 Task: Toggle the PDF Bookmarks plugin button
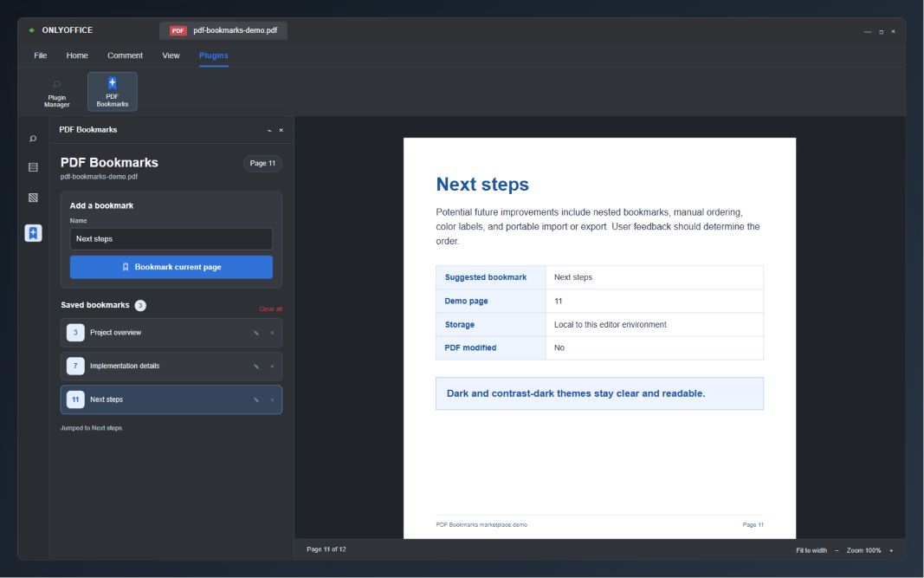click(x=113, y=92)
